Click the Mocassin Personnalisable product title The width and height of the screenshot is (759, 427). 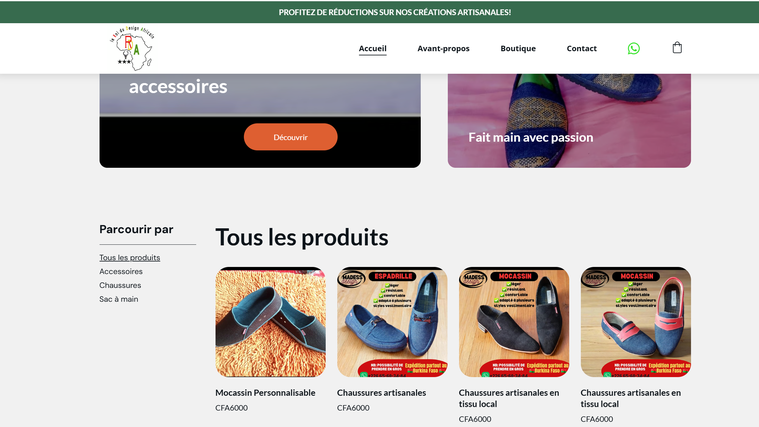coord(265,393)
